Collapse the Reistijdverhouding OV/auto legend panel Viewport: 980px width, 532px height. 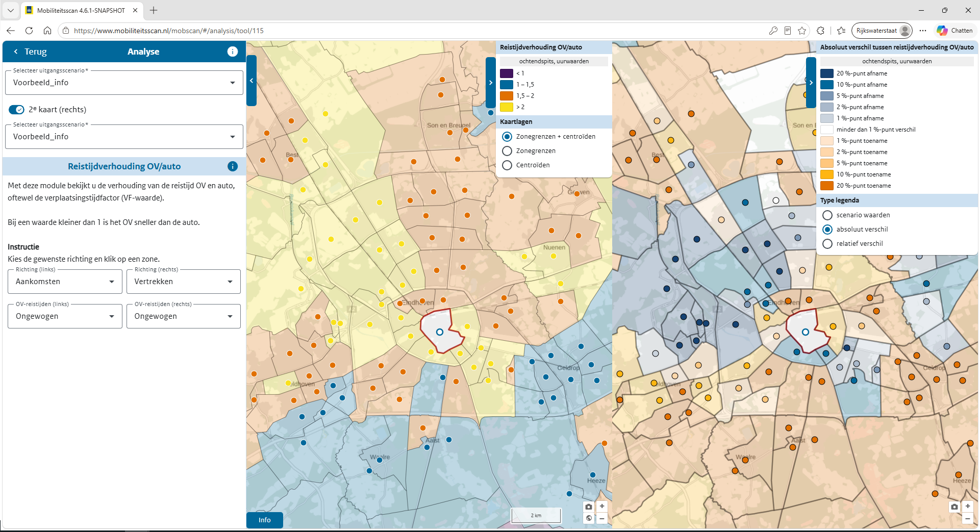pyautogui.click(x=491, y=83)
